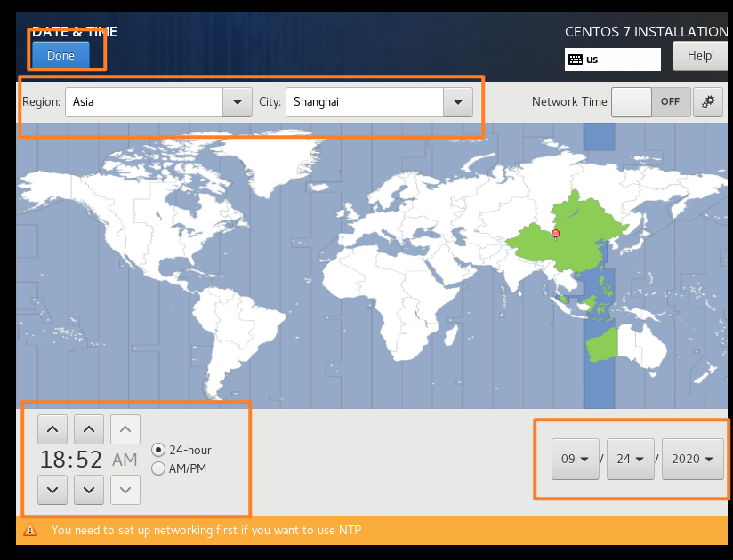Click the keyboard icon beside us

(576, 60)
